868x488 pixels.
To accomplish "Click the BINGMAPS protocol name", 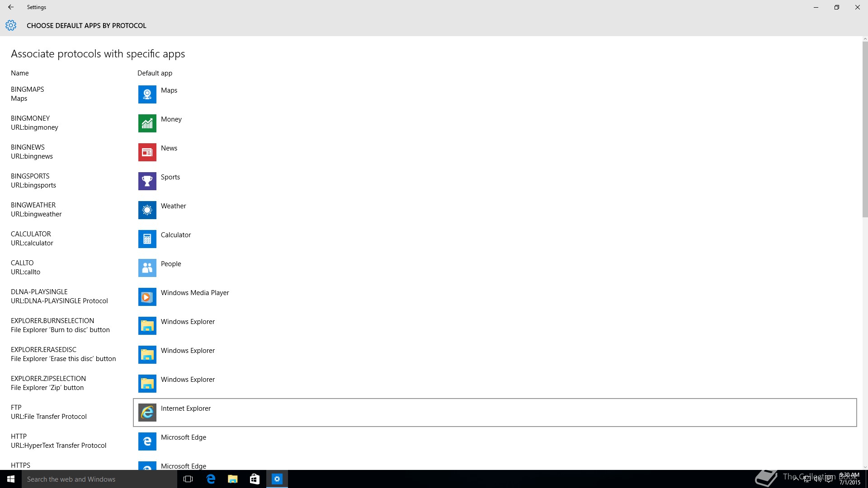I will [28, 89].
